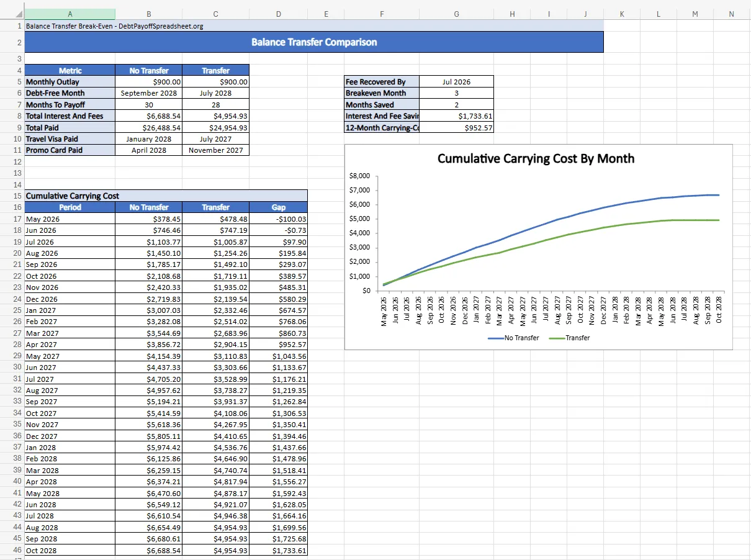751x560 pixels.
Task: Select the 'September 2028' cell
Action: [148, 93]
